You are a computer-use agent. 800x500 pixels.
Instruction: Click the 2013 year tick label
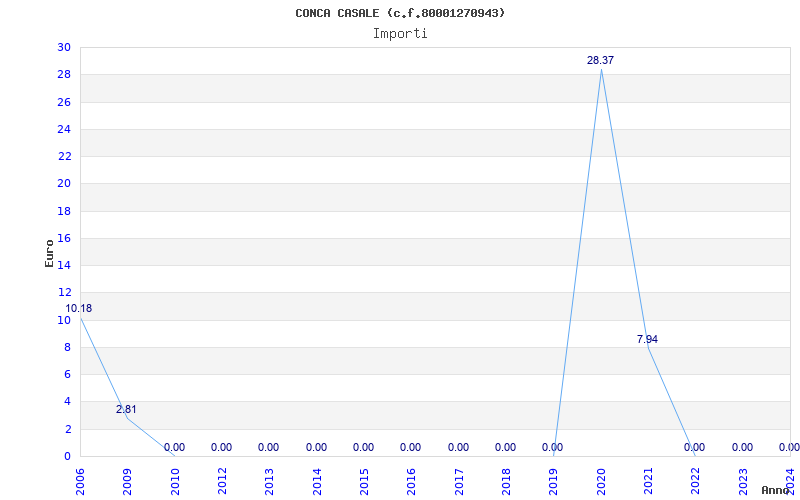point(269,482)
